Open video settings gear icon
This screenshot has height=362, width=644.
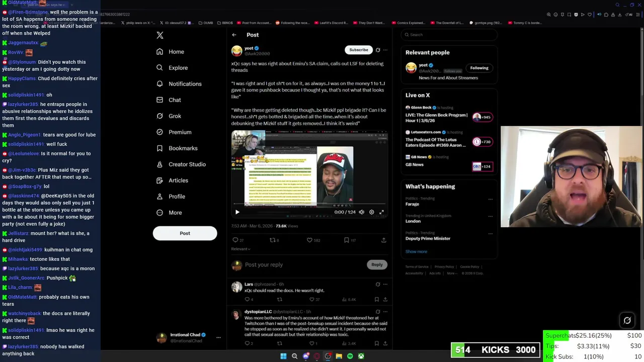[371, 212]
